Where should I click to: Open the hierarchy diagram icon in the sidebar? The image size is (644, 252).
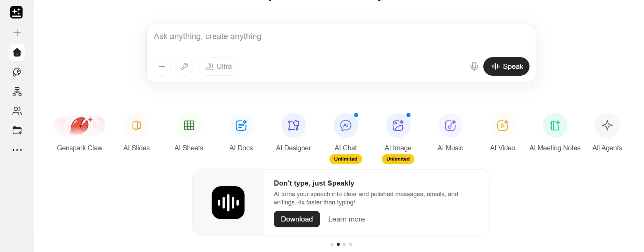coord(17,91)
